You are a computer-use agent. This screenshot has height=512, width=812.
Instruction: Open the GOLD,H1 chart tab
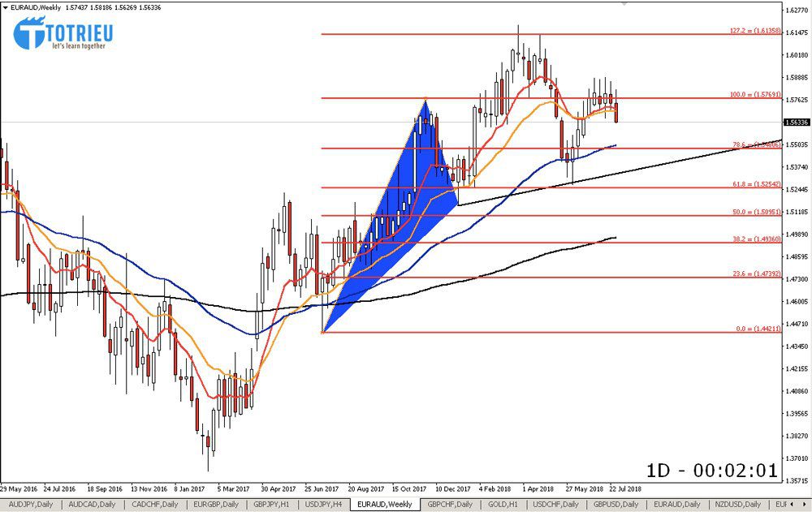[503, 504]
